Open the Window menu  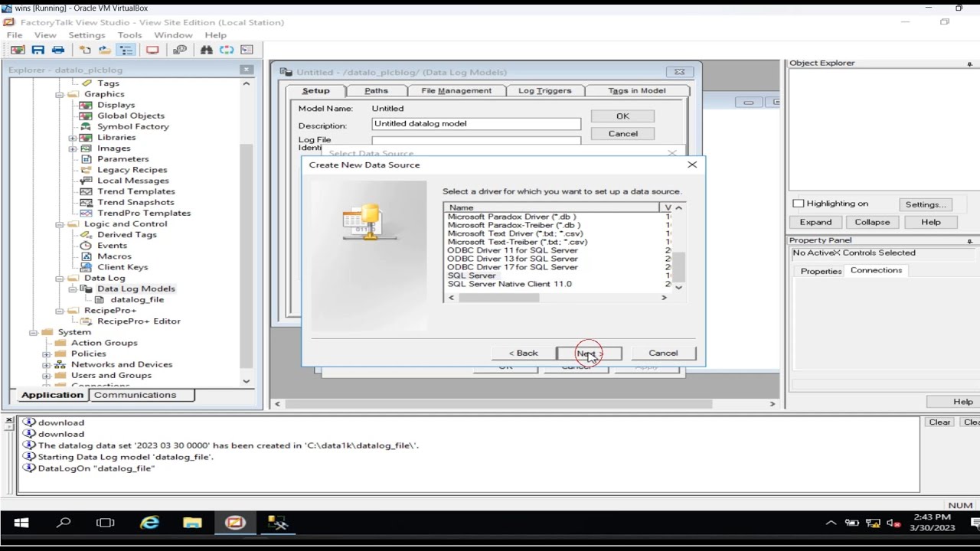click(x=173, y=35)
